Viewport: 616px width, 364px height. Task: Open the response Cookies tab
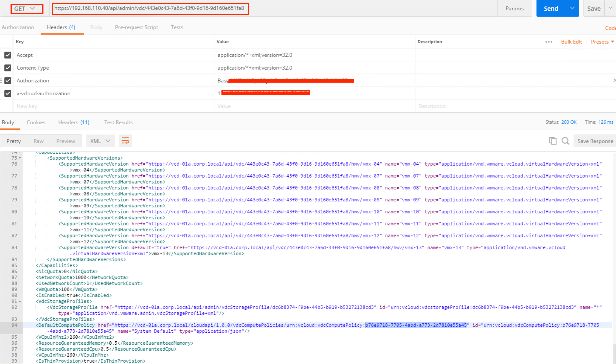coord(36,122)
